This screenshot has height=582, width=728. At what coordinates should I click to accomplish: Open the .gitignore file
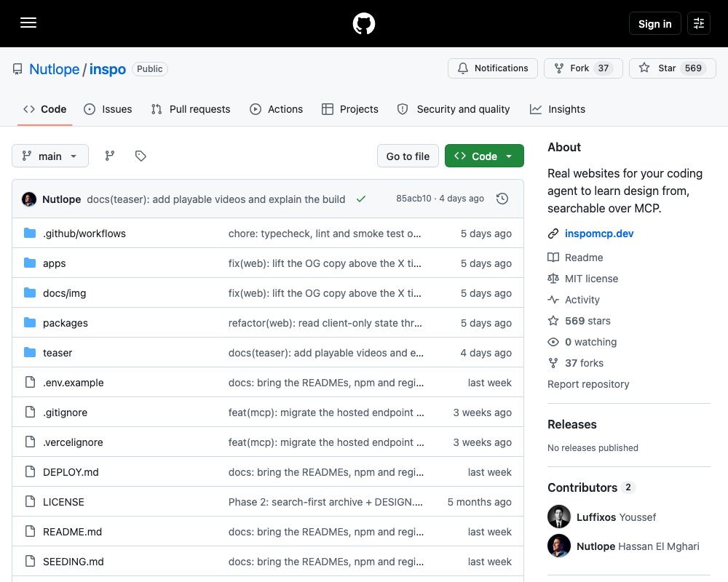coord(65,412)
